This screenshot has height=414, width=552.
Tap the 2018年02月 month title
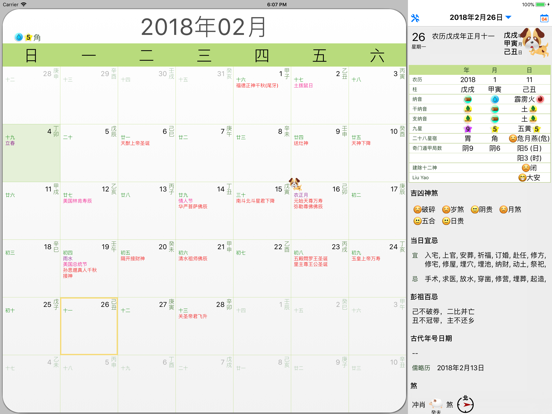click(203, 27)
